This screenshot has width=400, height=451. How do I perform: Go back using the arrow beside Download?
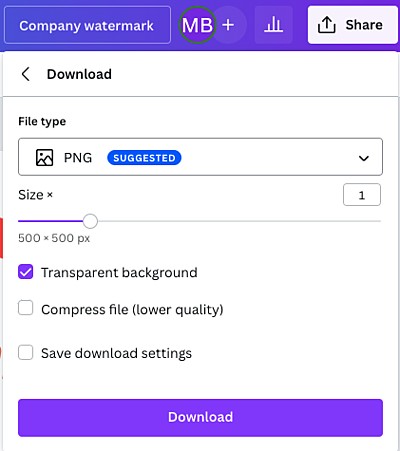tap(26, 74)
